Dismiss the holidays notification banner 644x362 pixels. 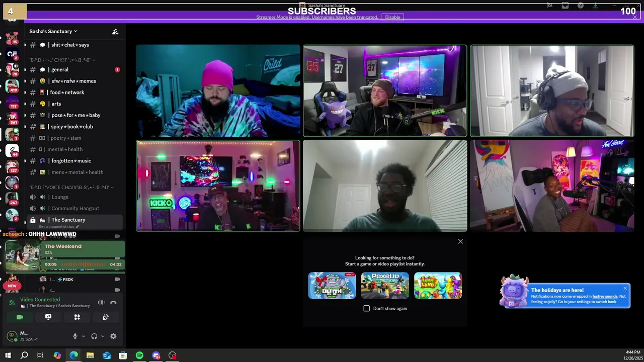click(625, 288)
